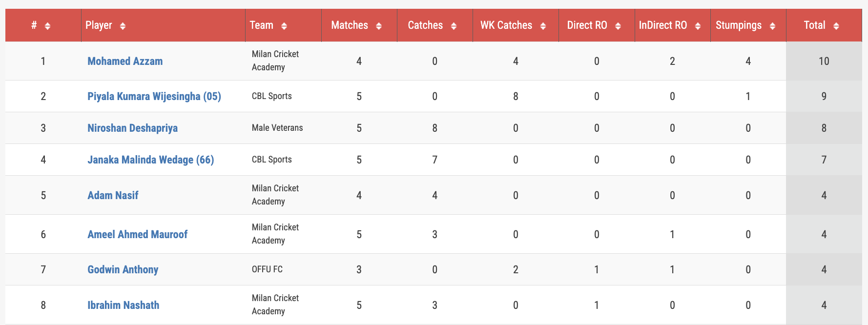Screen dimensions: 868x325
Task: Sort by InDirect RO arrows icon
Action: click(698, 26)
